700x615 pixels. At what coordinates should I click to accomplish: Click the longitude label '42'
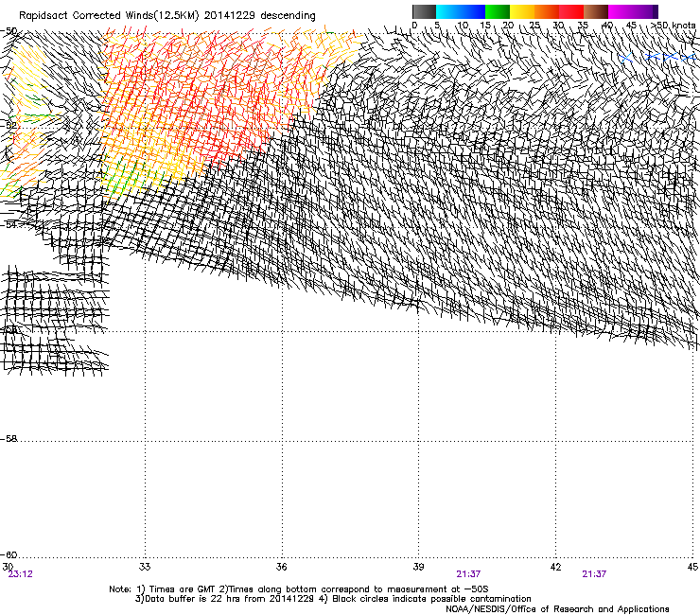(x=555, y=567)
